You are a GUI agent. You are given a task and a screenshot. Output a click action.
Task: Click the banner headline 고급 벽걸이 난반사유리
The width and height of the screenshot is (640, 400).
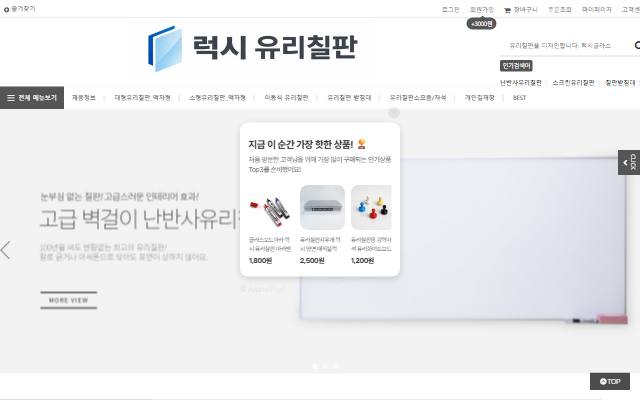[x=140, y=219]
